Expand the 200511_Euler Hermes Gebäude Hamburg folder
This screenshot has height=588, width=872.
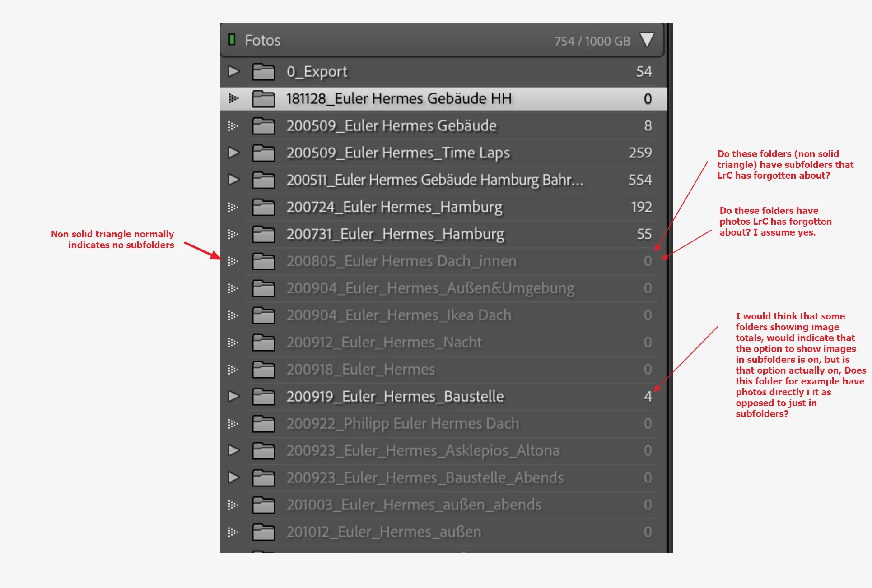click(x=233, y=180)
